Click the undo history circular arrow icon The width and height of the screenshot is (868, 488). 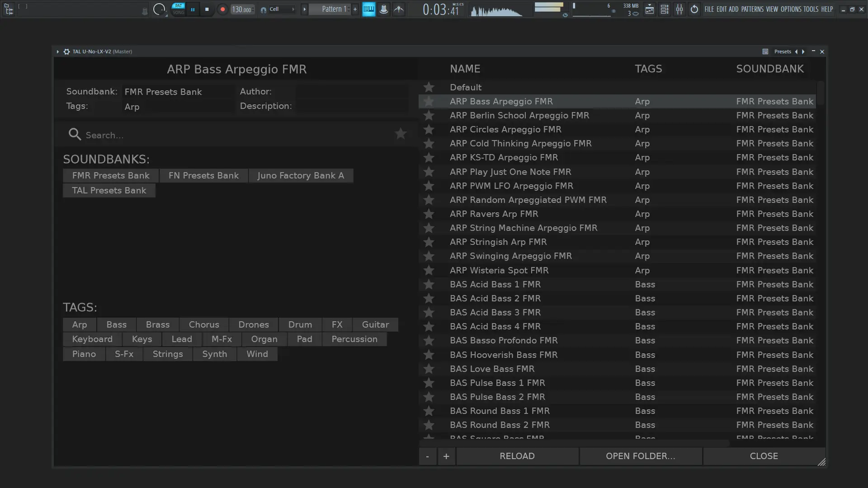coord(694,9)
